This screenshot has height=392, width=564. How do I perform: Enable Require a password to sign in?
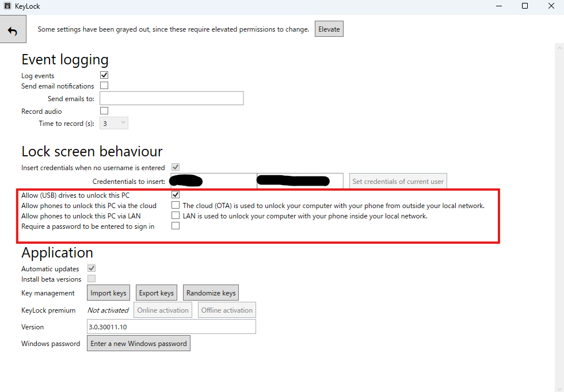click(176, 226)
